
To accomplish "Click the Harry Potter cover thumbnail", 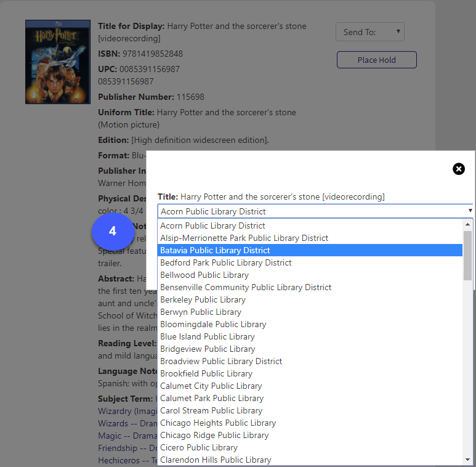I will pos(58,62).
